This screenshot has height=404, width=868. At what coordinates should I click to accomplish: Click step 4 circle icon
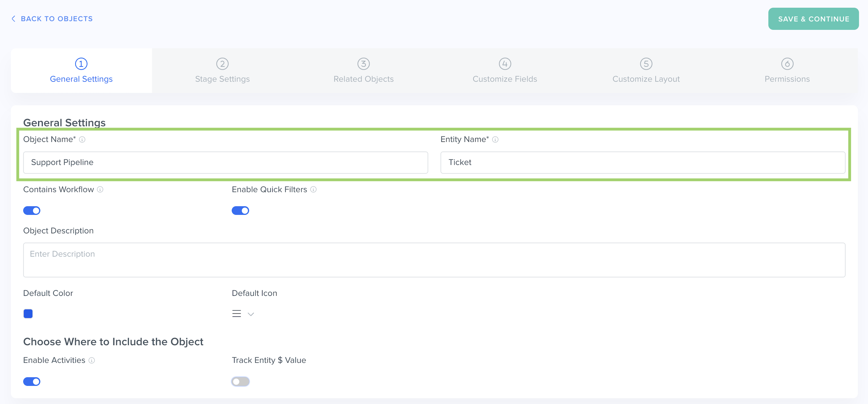pos(505,64)
